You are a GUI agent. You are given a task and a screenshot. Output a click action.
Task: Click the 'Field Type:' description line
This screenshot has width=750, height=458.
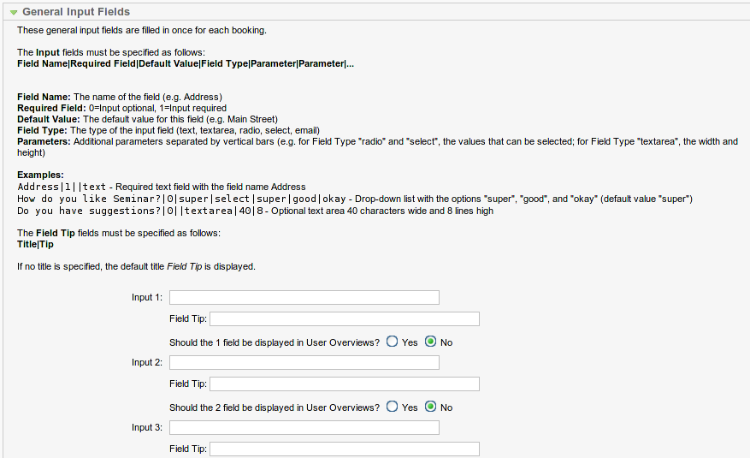(x=168, y=131)
